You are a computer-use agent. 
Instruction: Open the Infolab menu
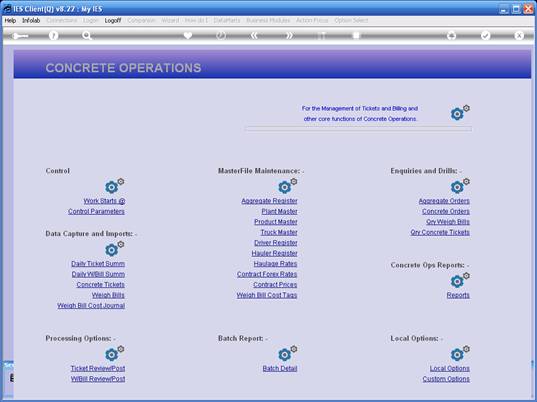[x=31, y=21]
